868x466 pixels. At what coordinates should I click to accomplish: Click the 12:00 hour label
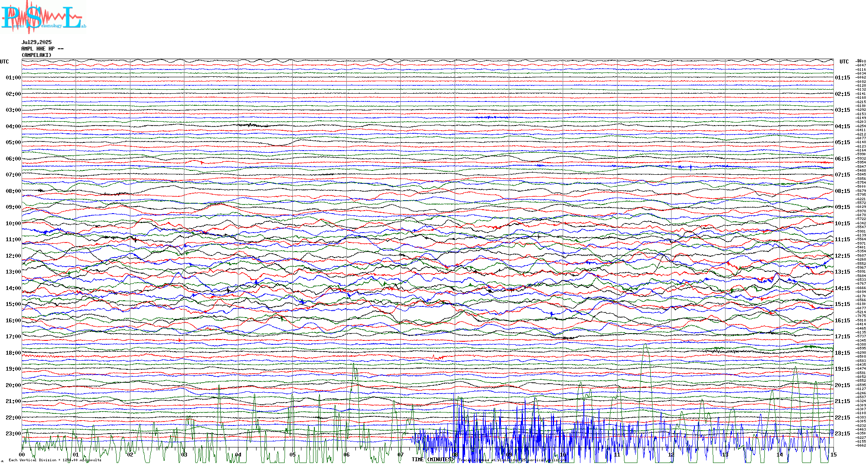[x=13, y=256]
